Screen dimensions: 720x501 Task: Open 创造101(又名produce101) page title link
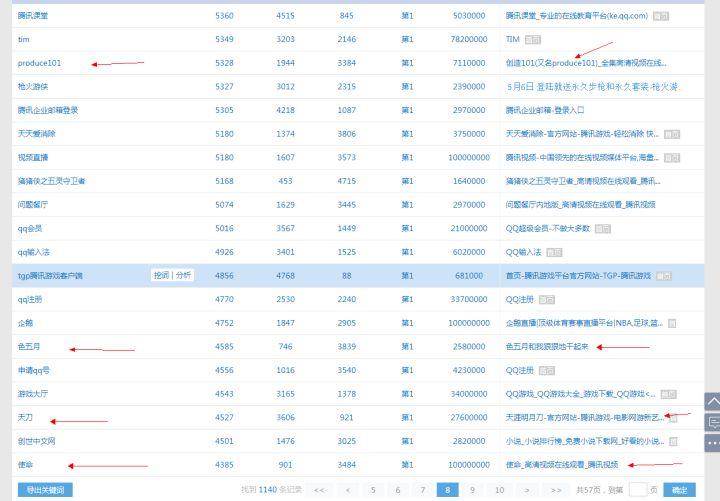pyautogui.click(x=586, y=63)
